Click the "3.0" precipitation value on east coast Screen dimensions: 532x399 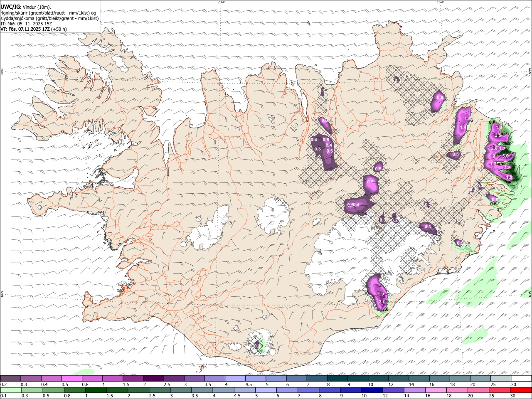coord(505,156)
